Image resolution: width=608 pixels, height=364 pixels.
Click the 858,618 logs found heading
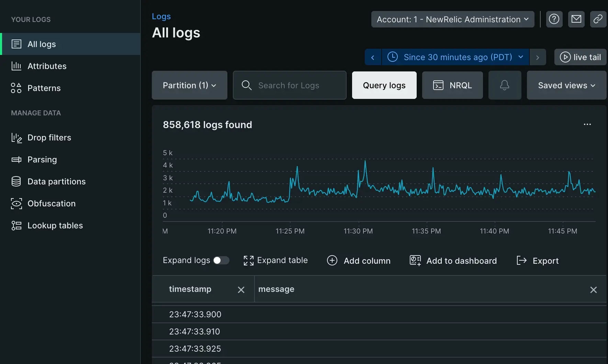click(207, 125)
